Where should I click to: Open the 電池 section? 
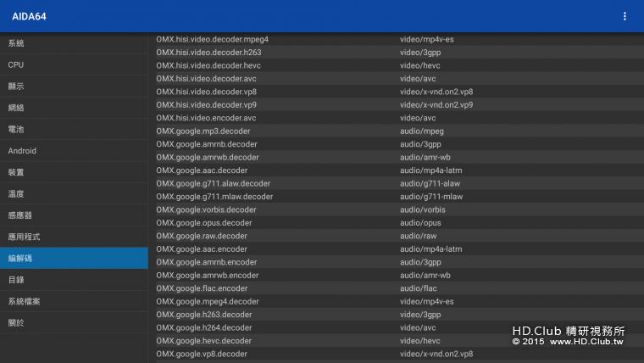click(x=74, y=129)
